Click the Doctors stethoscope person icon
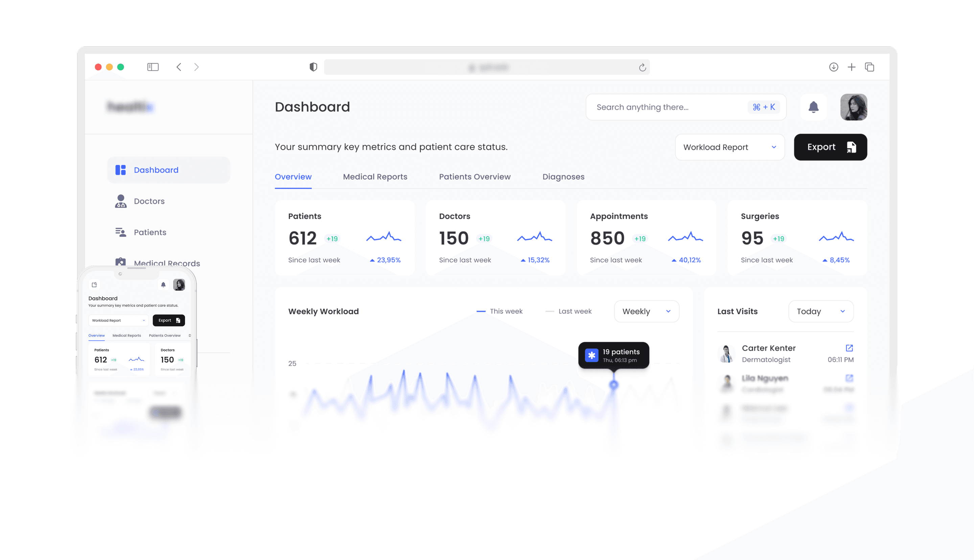974x560 pixels. (x=120, y=201)
